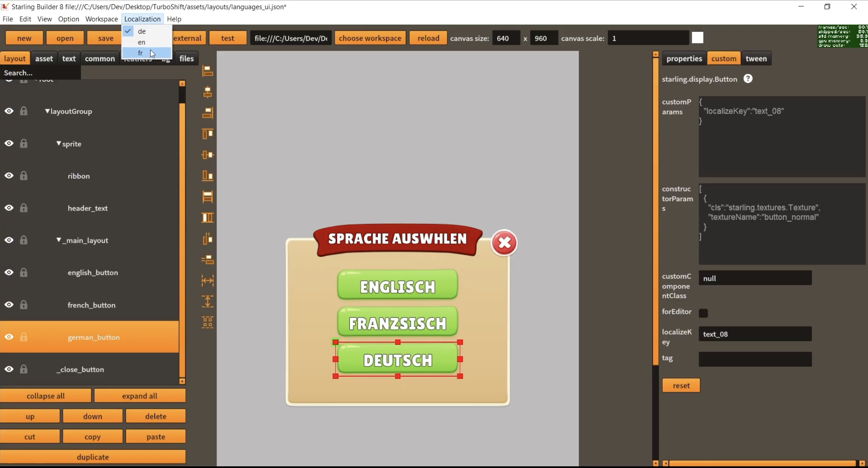Open the help icon beside starling.display.Button

click(748, 79)
